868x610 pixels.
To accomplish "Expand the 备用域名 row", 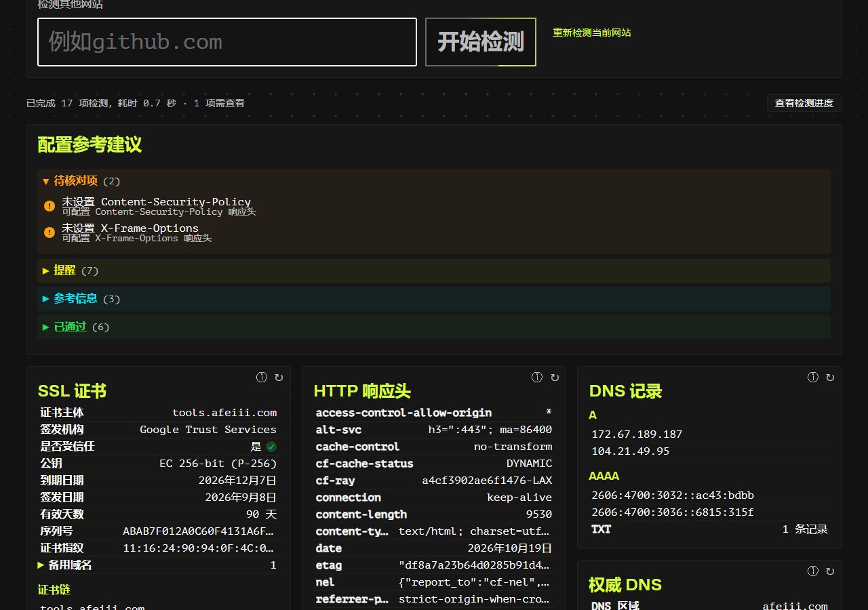I will coord(158,565).
